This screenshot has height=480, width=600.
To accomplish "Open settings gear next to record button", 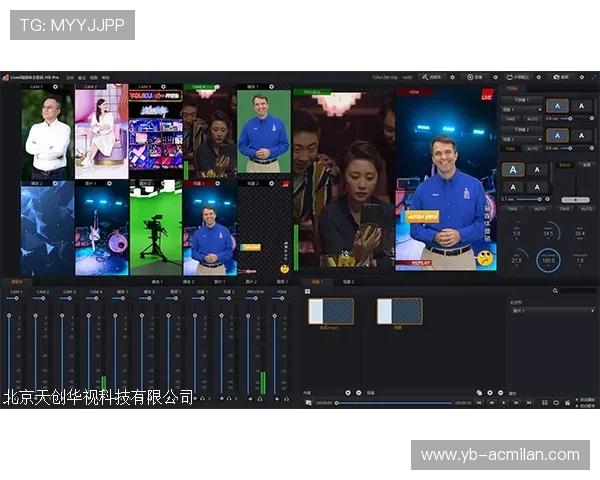I will (x=497, y=76).
